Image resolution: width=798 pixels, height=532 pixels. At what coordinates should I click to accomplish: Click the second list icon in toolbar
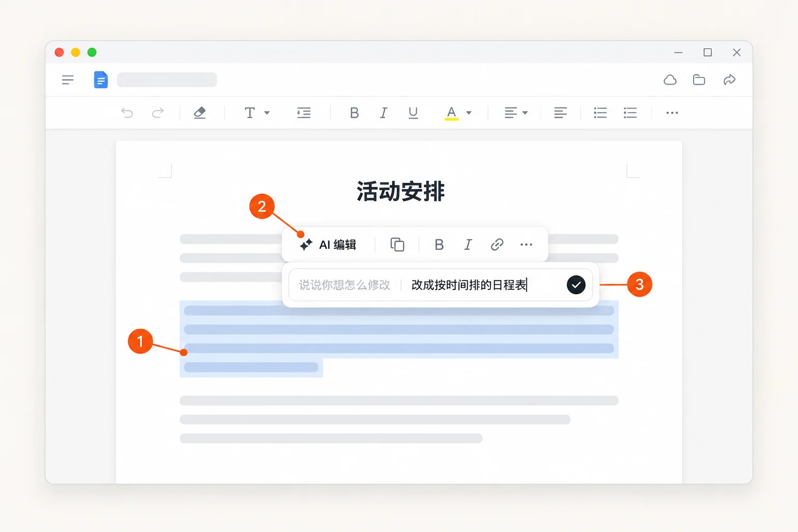point(630,113)
